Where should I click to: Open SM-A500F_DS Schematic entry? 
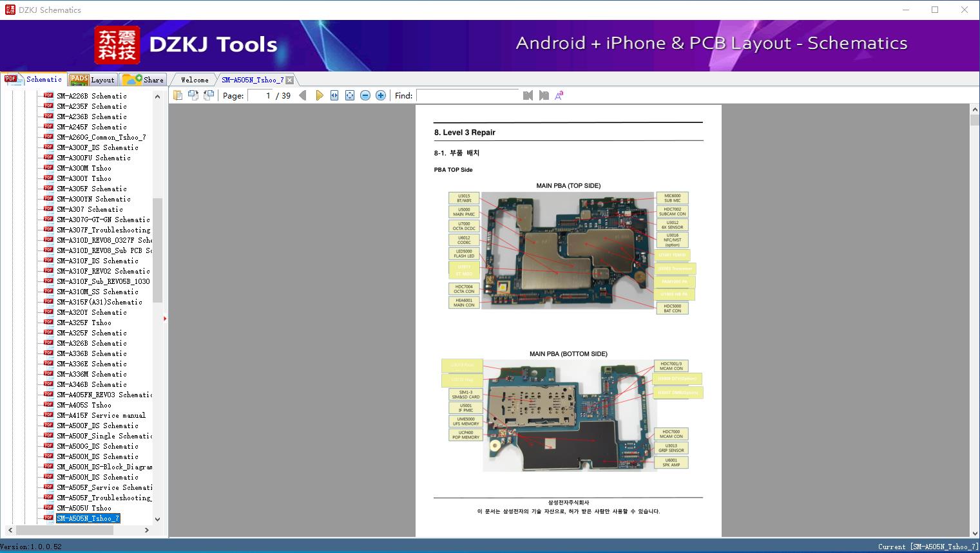click(97, 426)
